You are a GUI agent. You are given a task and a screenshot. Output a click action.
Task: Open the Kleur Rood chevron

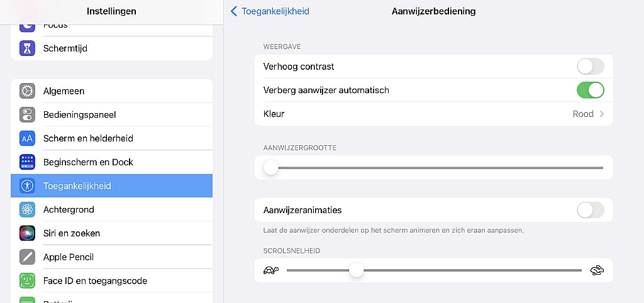(602, 114)
